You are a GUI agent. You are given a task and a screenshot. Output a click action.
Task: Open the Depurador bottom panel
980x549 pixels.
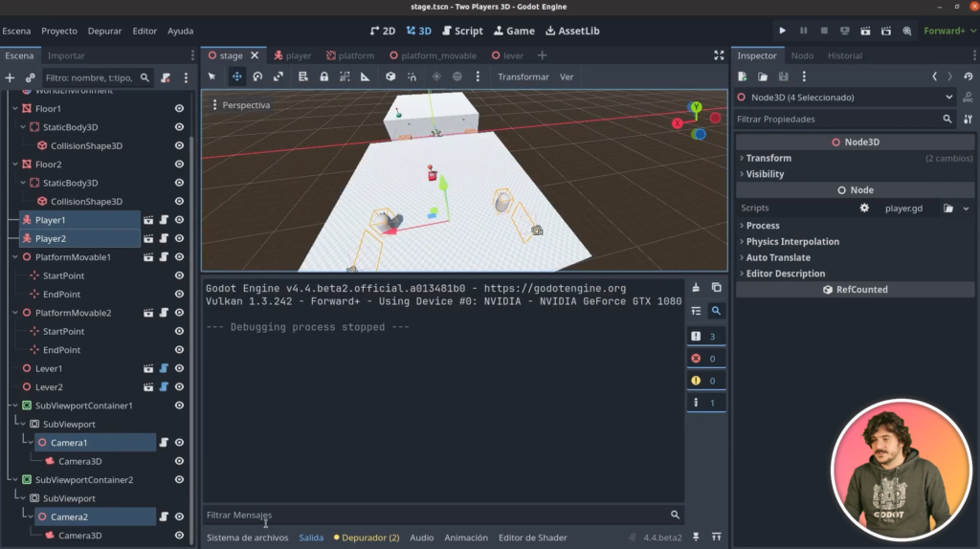[367, 538]
